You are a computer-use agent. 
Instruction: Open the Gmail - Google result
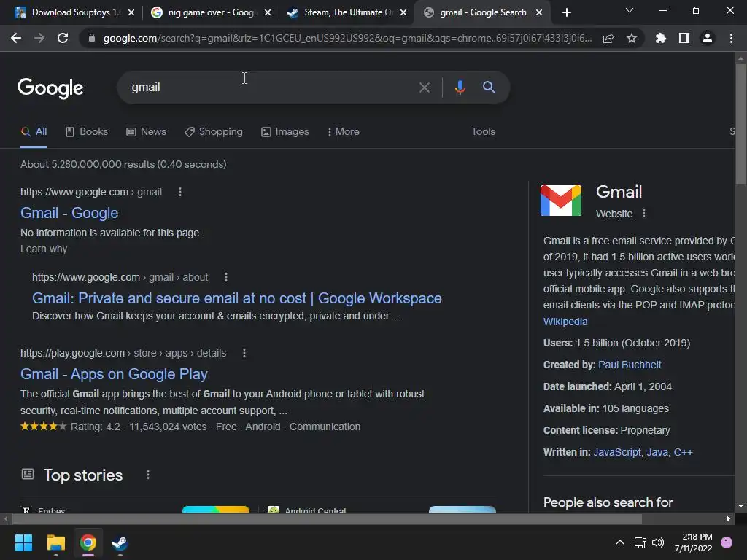click(69, 213)
